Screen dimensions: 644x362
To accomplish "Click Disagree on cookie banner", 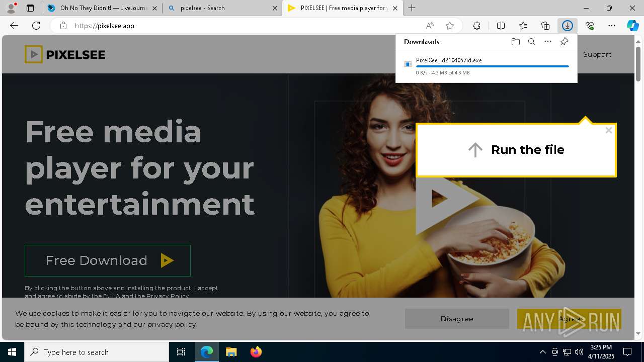I will click(457, 319).
